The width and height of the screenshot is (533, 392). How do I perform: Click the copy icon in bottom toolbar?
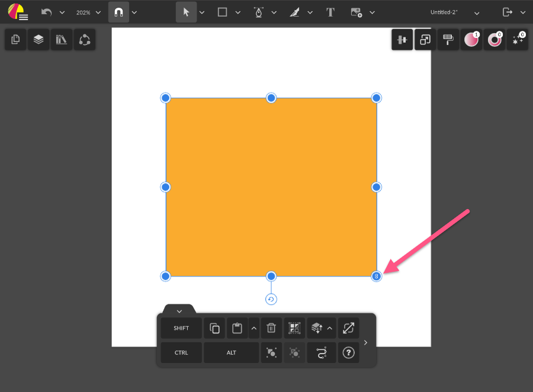[214, 328]
